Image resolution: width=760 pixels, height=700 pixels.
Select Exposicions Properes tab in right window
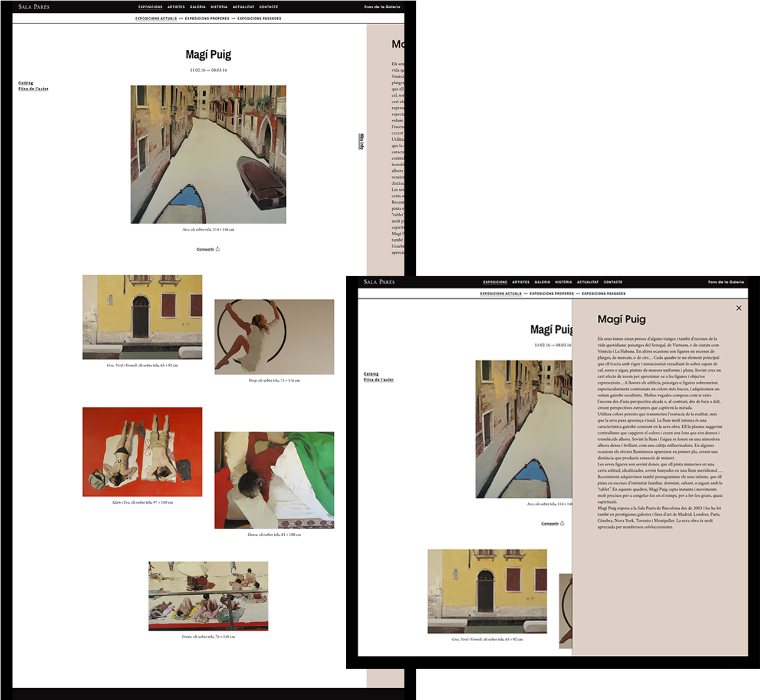(552, 293)
